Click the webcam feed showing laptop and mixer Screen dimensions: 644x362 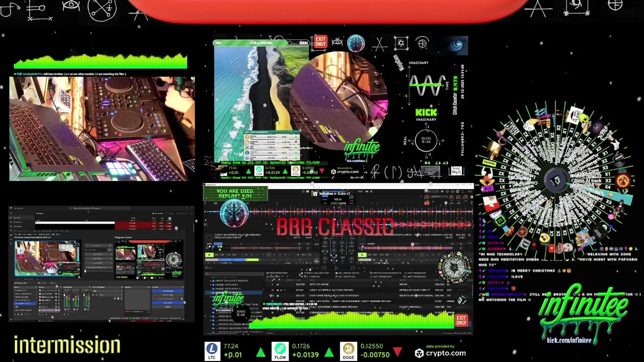pos(102,129)
